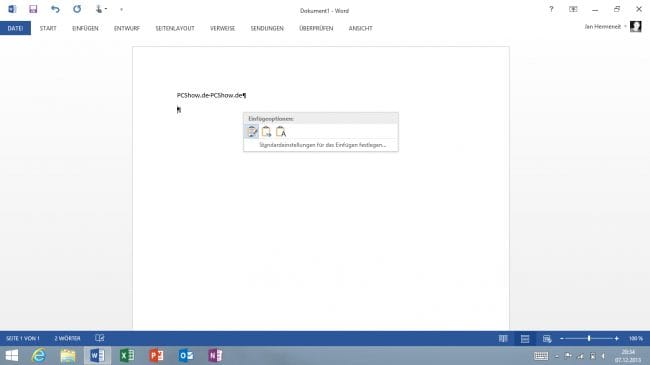The image size is (650, 365).
Task: Click the Word taskbar button
Action: click(x=97, y=356)
